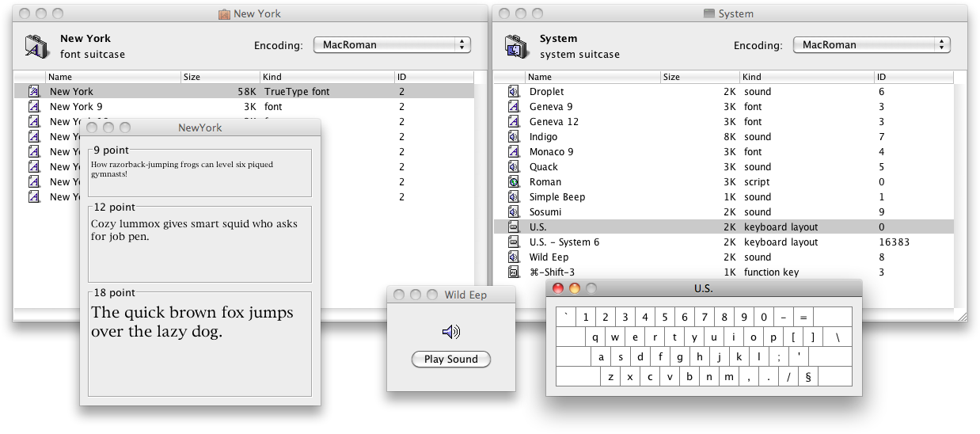This screenshot has width=980, height=434.
Task: Sort New York list by Kind column
Action: point(328,77)
